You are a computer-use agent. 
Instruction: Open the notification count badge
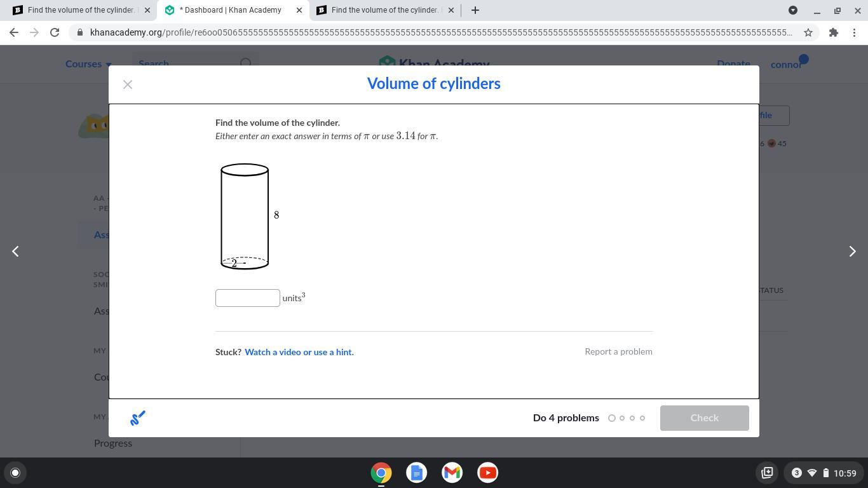[796, 473]
